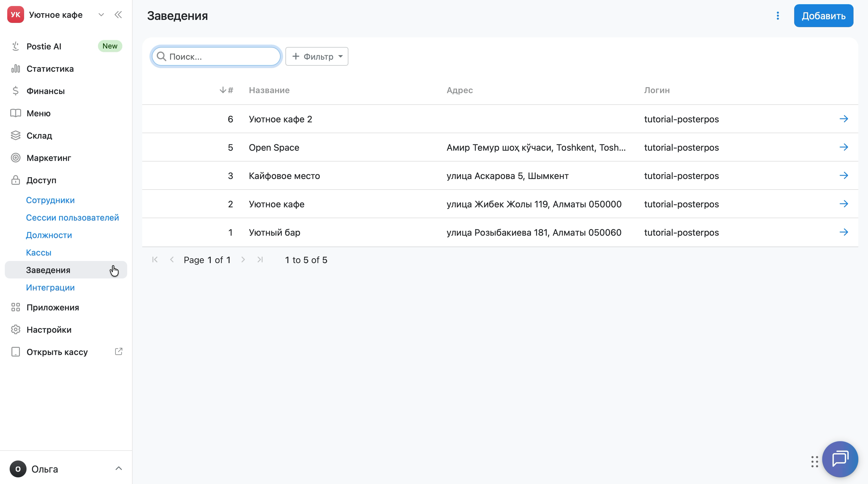The image size is (868, 484).
Task: Click the Логин column header
Action: tap(657, 90)
